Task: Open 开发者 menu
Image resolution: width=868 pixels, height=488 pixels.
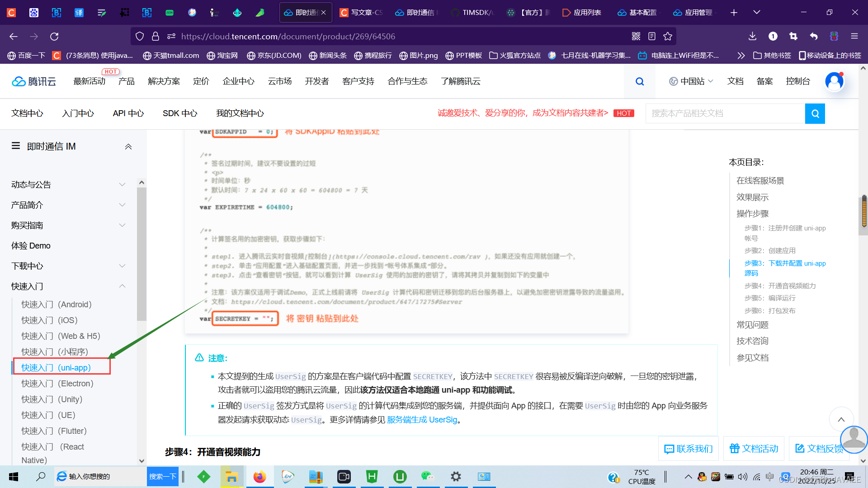Action: (317, 81)
